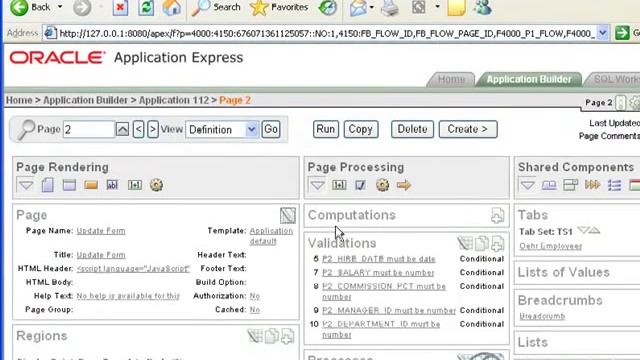640x360 pixels.
Task: Open the Breadcrumb shared component link
Action: coord(542,316)
